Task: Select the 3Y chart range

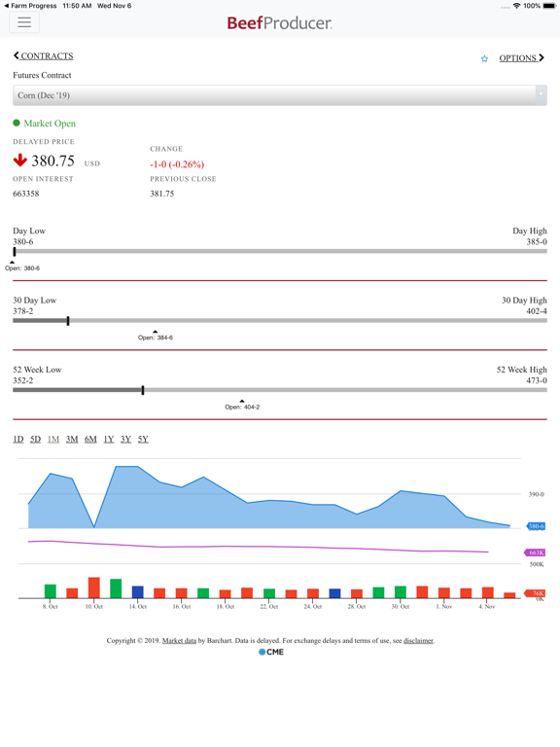Action: [x=125, y=439]
